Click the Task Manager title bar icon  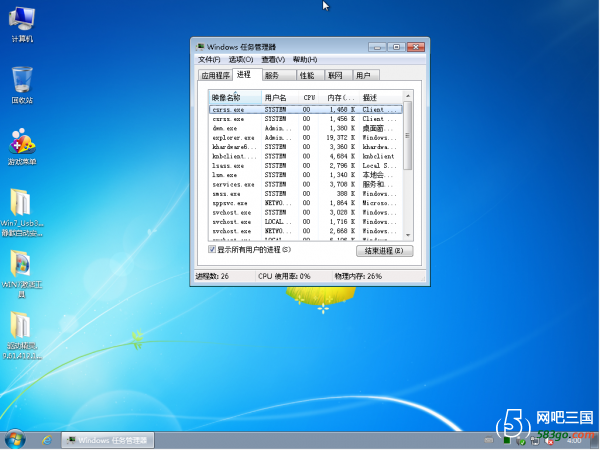click(200, 46)
